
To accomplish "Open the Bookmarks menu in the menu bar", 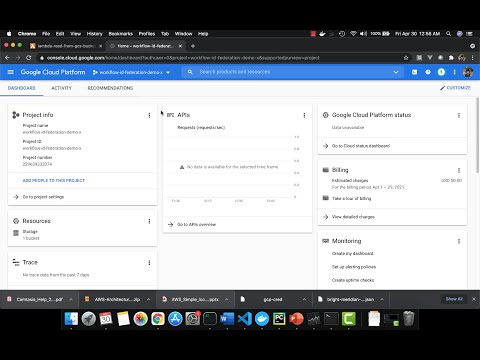I will point(121,34).
